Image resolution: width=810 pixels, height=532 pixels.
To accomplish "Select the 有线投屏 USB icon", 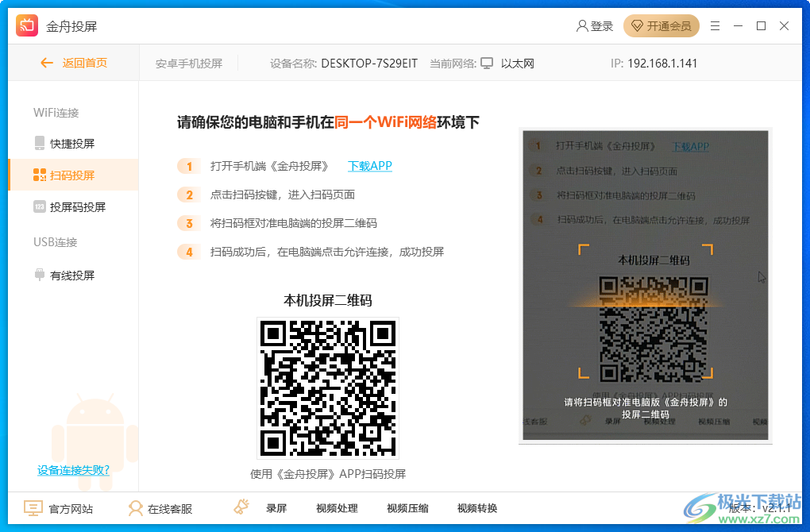I will click(x=39, y=274).
